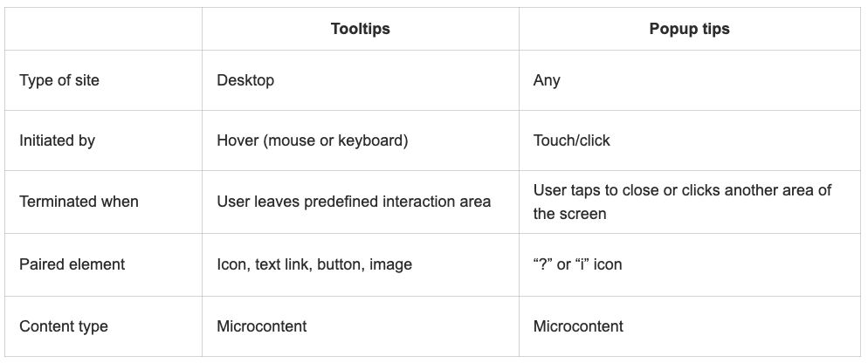Select the Content type row label
Viewport: 868px width, 363px height.
pos(64,326)
